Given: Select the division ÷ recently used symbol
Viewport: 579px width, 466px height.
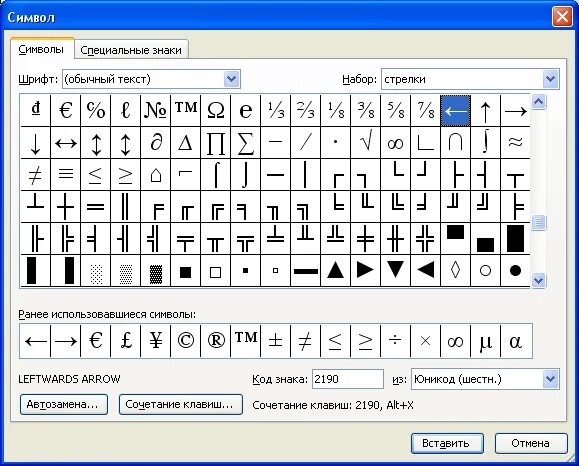Looking at the screenshot, I should click(x=395, y=341).
